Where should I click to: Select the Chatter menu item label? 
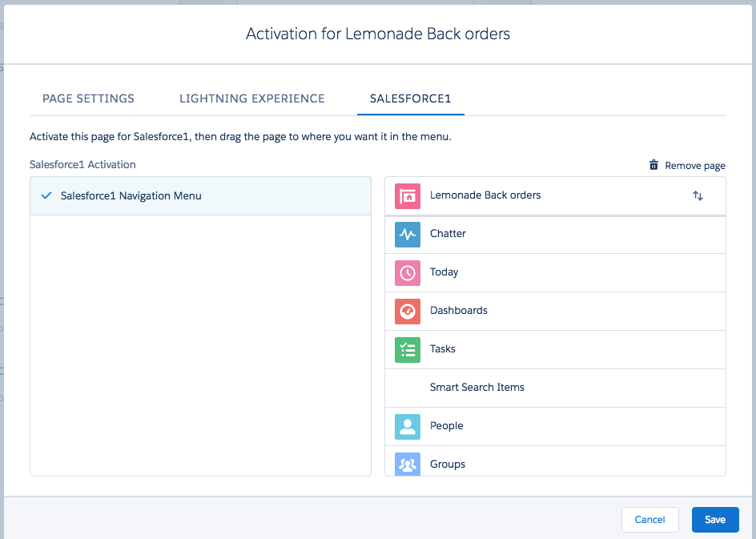(448, 234)
